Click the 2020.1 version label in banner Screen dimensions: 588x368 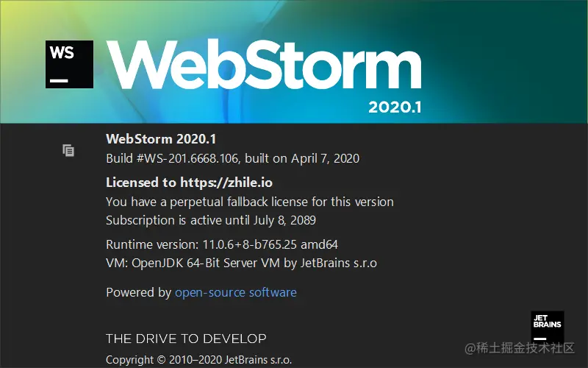point(395,107)
